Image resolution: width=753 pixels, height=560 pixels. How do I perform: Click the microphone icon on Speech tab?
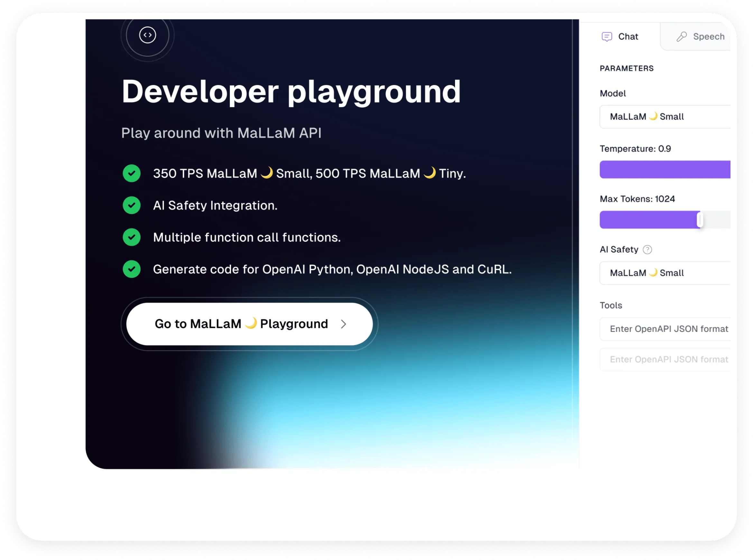[682, 37]
